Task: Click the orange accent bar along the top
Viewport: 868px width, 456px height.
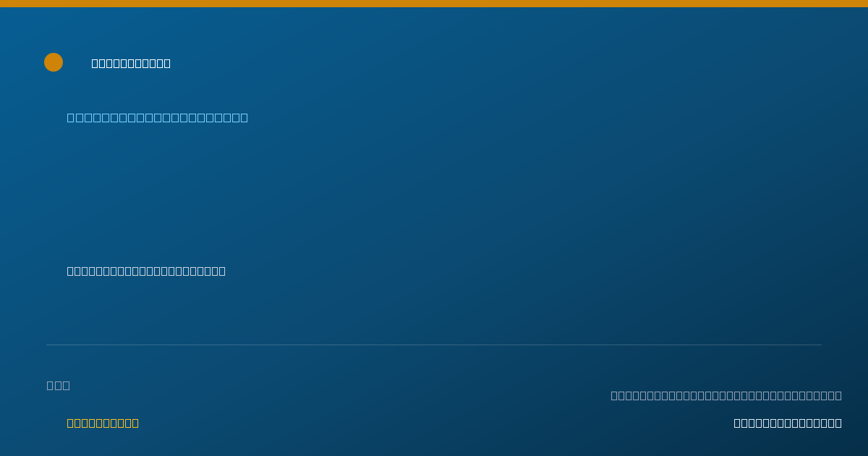Action: coord(434,4)
